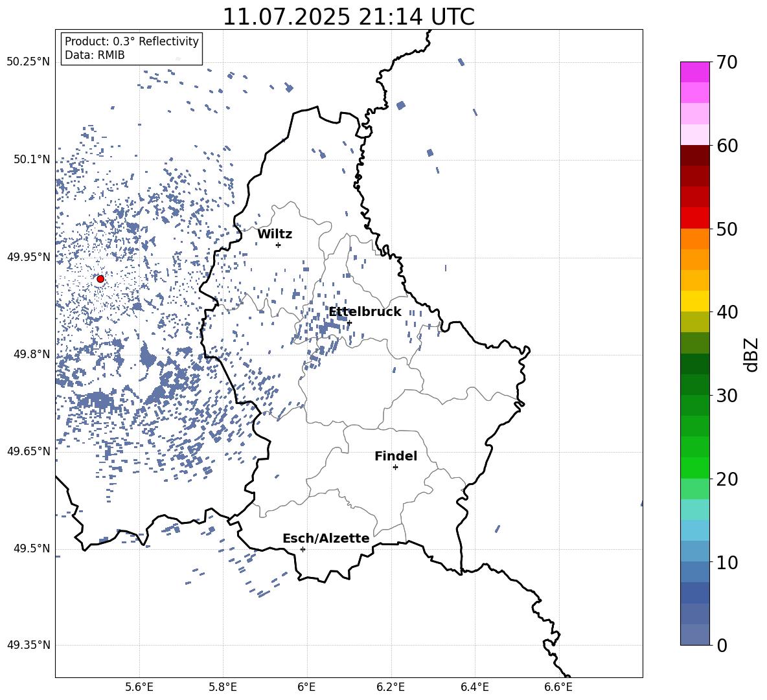The height and width of the screenshot is (700, 767).
Task: Click the Ettelbruck station cross marker
Action: [349, 322]
